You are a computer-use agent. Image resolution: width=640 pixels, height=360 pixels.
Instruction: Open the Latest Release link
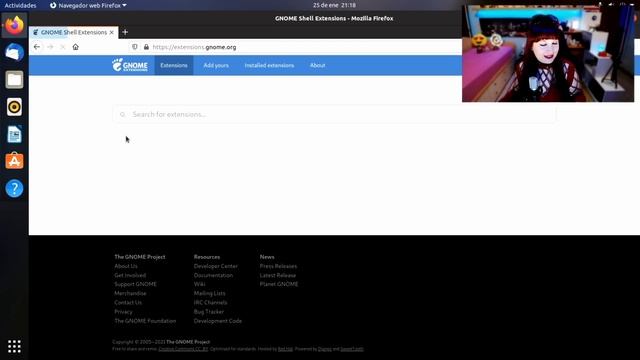tap(278, 275)
